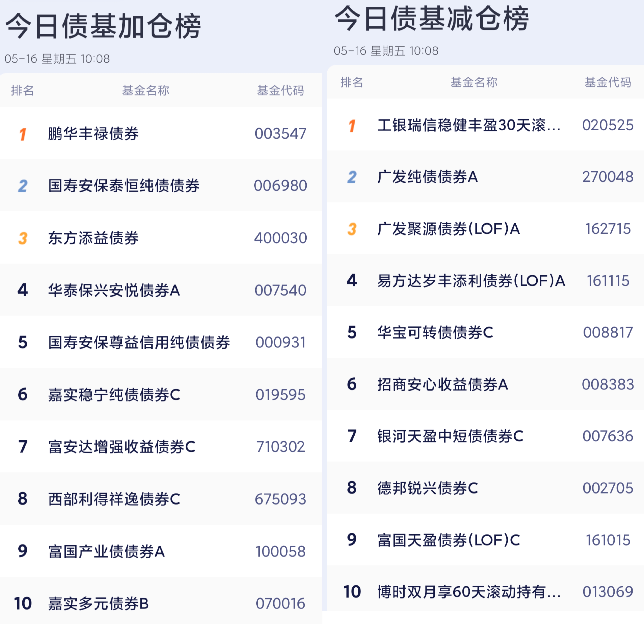
Task: Click blue rank 2 badge beside 广发纯债债券A
Action: click(x=352, y=177)
